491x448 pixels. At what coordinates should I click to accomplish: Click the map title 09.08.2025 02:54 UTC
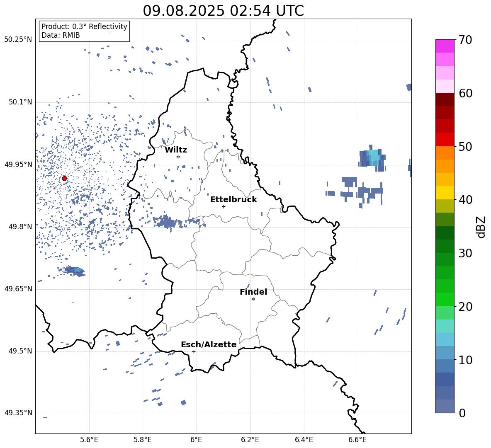(x=223, y=11)
